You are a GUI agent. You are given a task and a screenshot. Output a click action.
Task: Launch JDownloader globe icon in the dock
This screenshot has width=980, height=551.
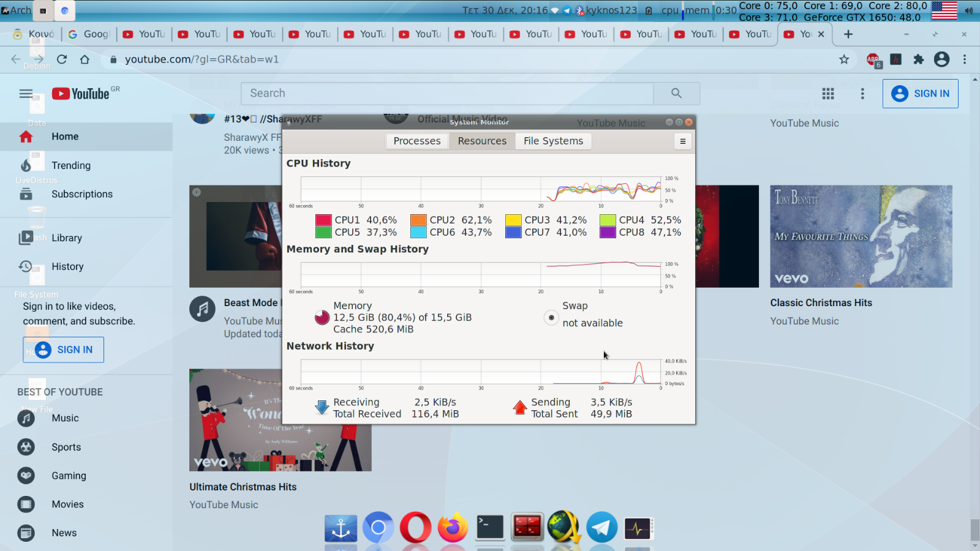click(x=564, y=527)
